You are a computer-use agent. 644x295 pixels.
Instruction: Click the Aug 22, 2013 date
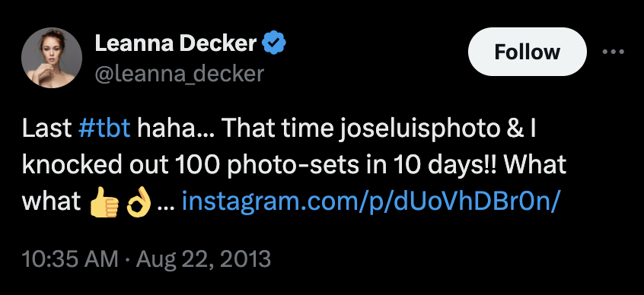point(203,259)
